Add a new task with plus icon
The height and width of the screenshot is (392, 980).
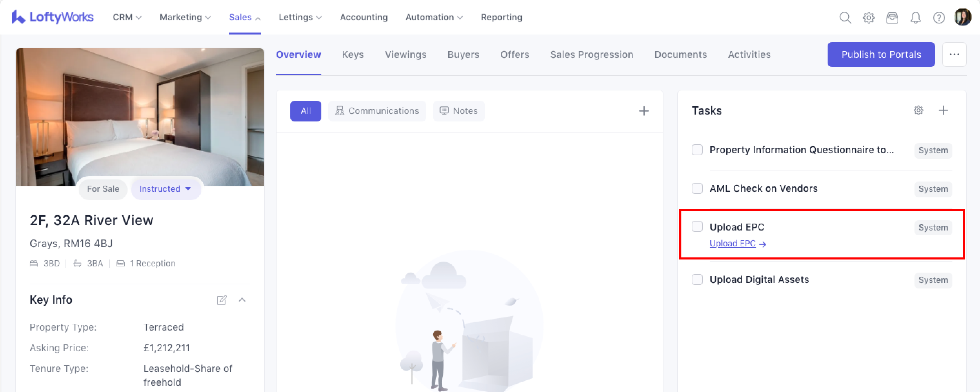tap(943, 110)
